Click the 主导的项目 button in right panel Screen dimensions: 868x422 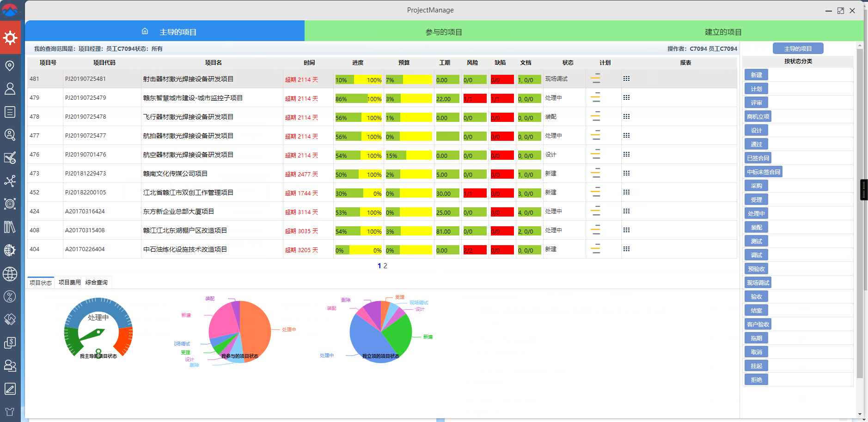pyautogui.click(x=798, y=48)
